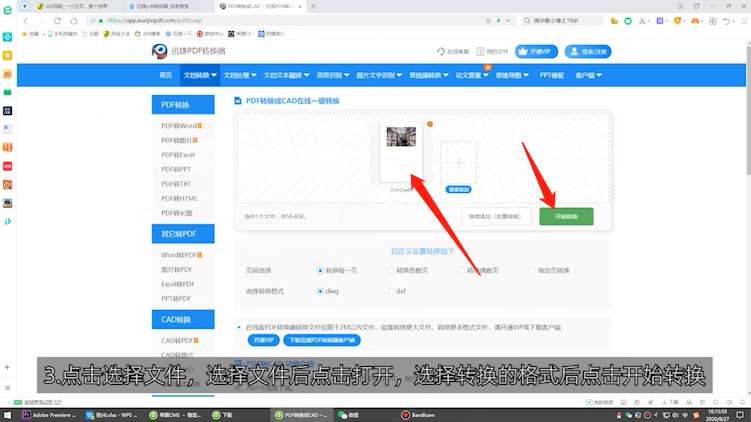Click the browser home icon
751x422 pixels.
[x=74, y=21]
